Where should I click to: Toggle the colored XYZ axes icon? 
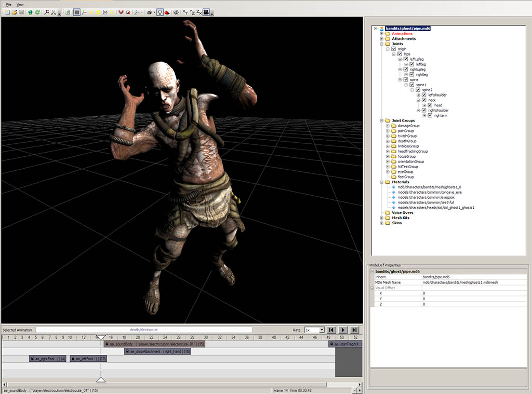(x=84, y=12)
